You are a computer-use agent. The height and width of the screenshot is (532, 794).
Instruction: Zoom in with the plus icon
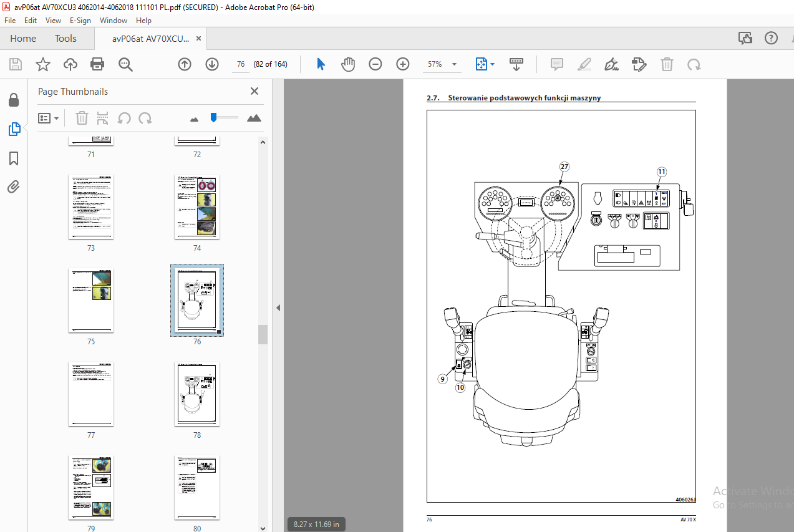tap(403, 64)
